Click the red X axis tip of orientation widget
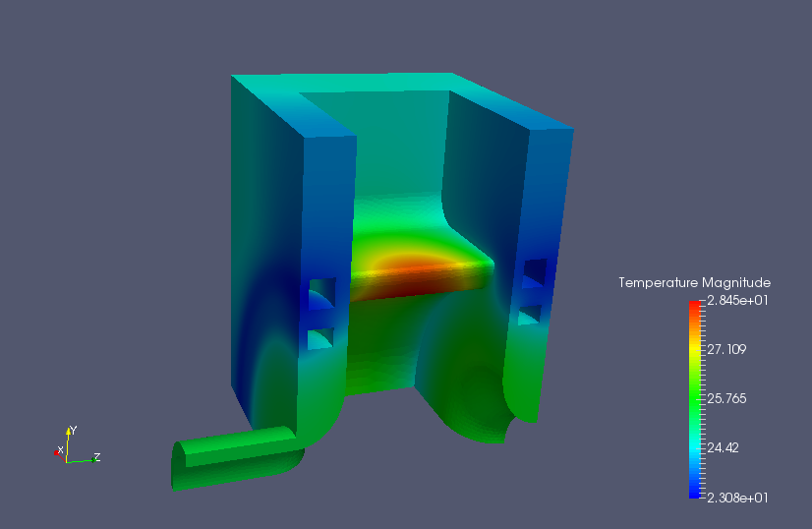The width and height of the screenshot is (812, 529). [x=56, y=453]
